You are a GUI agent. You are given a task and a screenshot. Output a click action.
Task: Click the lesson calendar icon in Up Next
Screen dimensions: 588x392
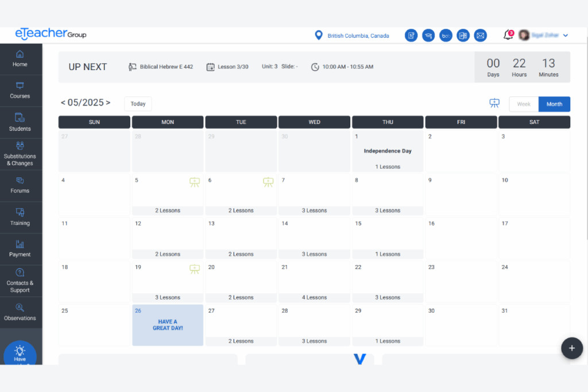click(x=210, y=67)
